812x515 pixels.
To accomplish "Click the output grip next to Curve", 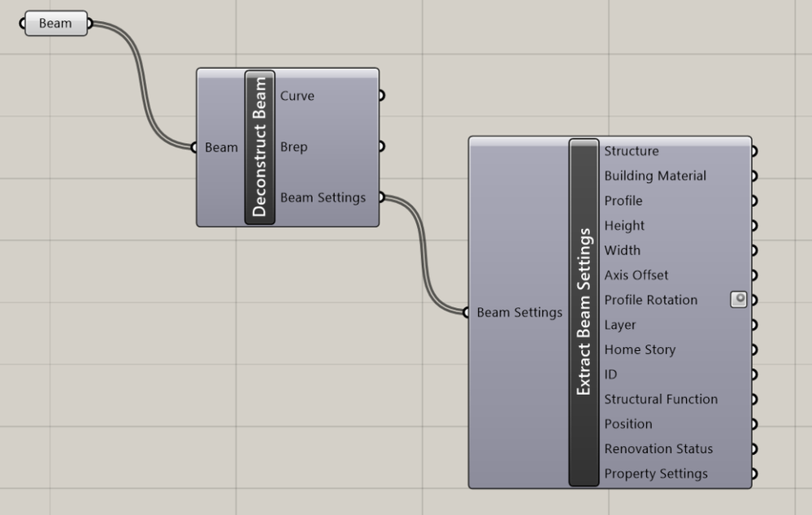I will tap(382, 95).
